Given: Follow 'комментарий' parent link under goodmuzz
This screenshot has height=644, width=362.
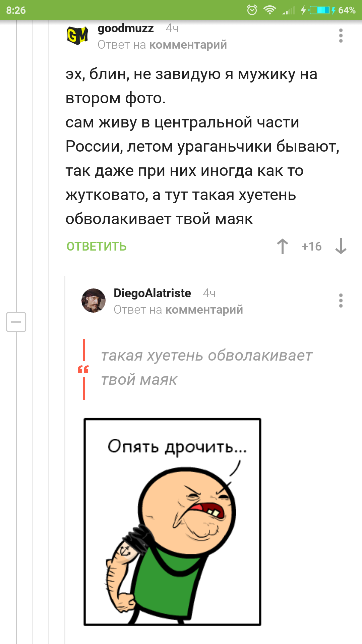Looking at the screenshot, I should click(x=188, y=45).
